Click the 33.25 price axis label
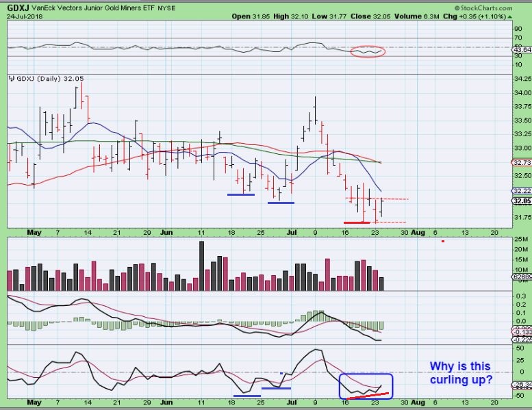This screenshot has height=410, width=532. 523,134
